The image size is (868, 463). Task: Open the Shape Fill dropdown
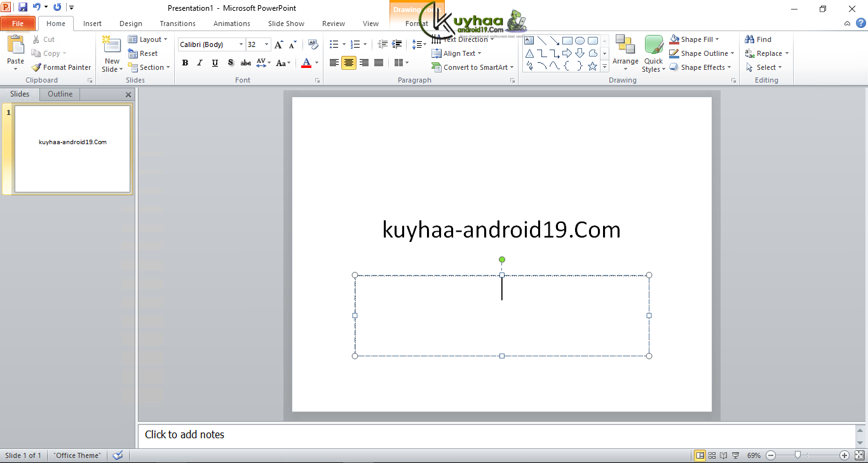point(694,39)
